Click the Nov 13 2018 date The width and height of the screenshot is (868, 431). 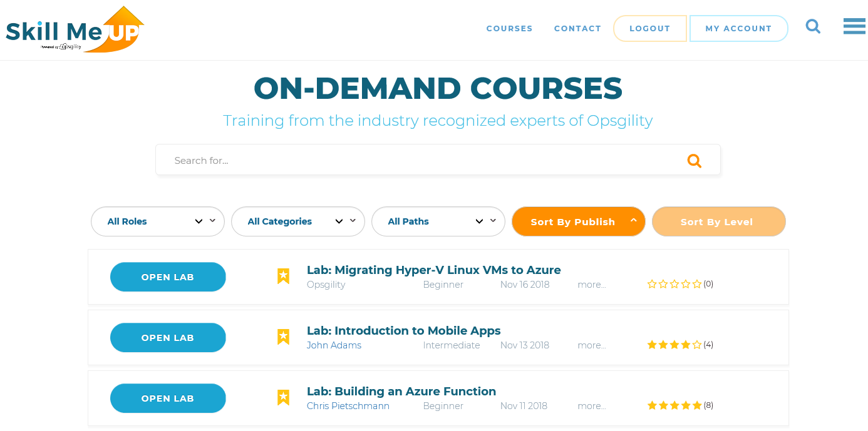[525, 345]
